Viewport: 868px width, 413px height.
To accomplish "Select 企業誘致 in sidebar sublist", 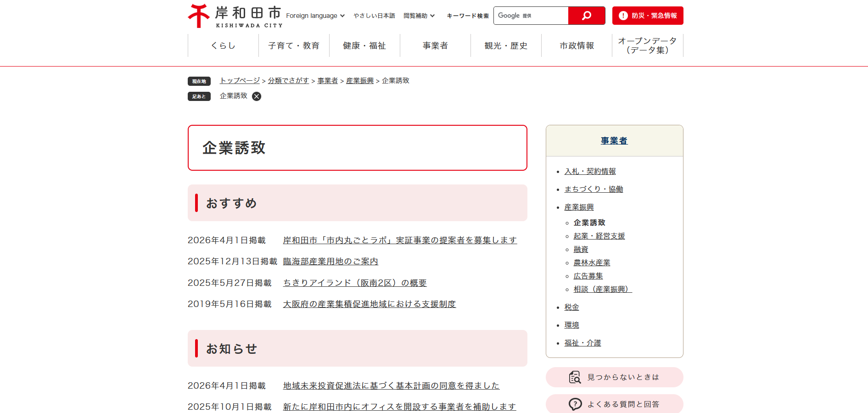I will point(589,223).
